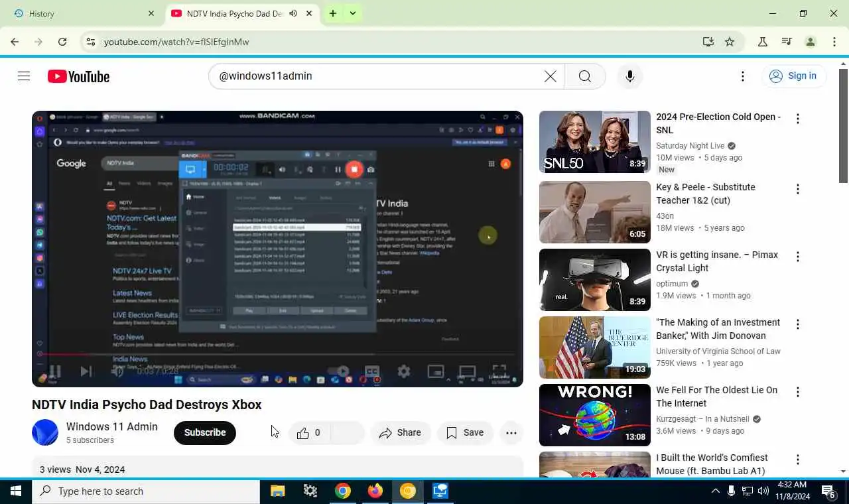The height and width of the screenshot is (504, 849).
Task: Open 'We Fell For The Oldest Lie' title
Action: tap(716, 397)
